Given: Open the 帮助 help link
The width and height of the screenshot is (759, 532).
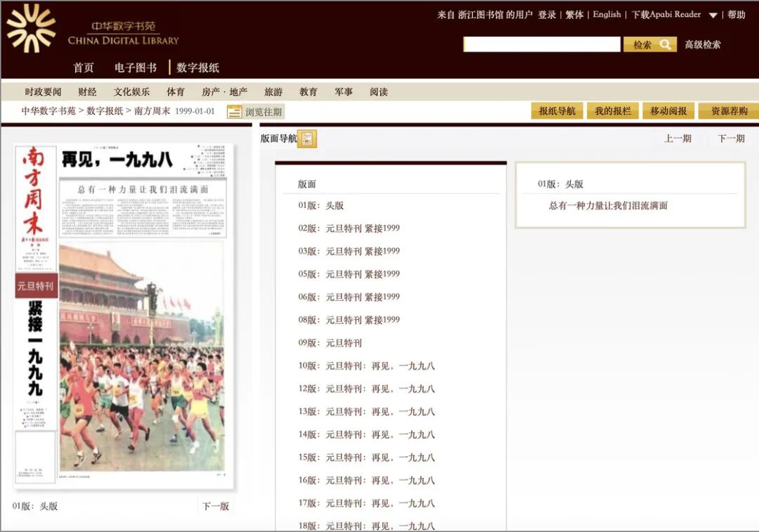Looking at the screenshot, I should click(x=737, y=15).
